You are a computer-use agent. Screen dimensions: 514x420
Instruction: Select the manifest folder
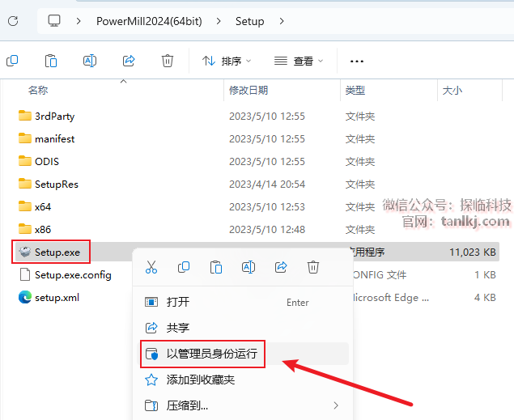tap(55, 139)
